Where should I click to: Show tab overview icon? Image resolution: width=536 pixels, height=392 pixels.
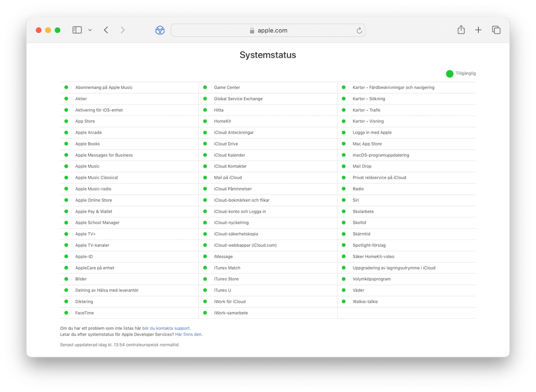click(x=496, y=30)
